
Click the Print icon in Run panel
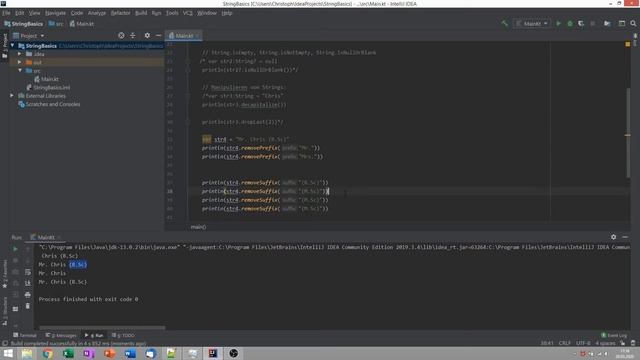[x=28, y=294]
